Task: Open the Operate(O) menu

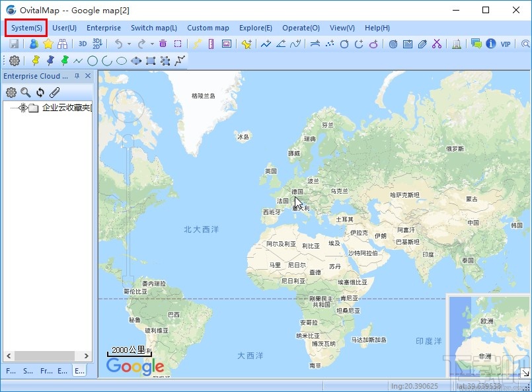Action: (301, 28)
